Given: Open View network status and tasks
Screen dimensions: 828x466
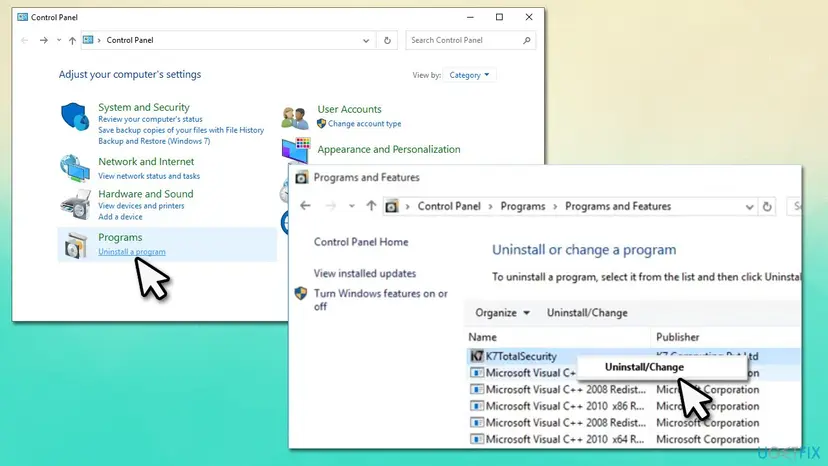Looking at the screenshot, I should click(149, 176).
